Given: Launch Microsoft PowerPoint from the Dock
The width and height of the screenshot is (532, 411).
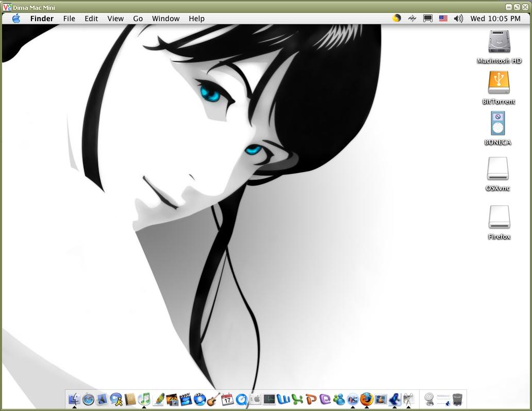Looking at the screenshot, I should 311,399.
